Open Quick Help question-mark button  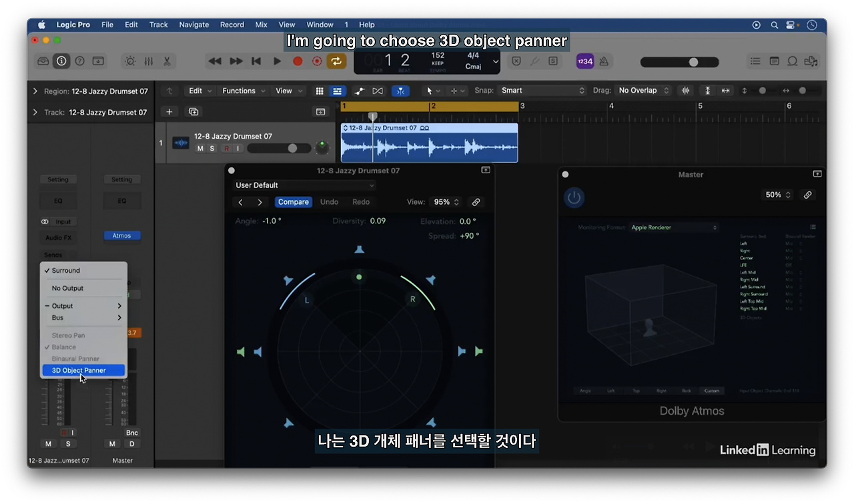click(x=79, y=61)
